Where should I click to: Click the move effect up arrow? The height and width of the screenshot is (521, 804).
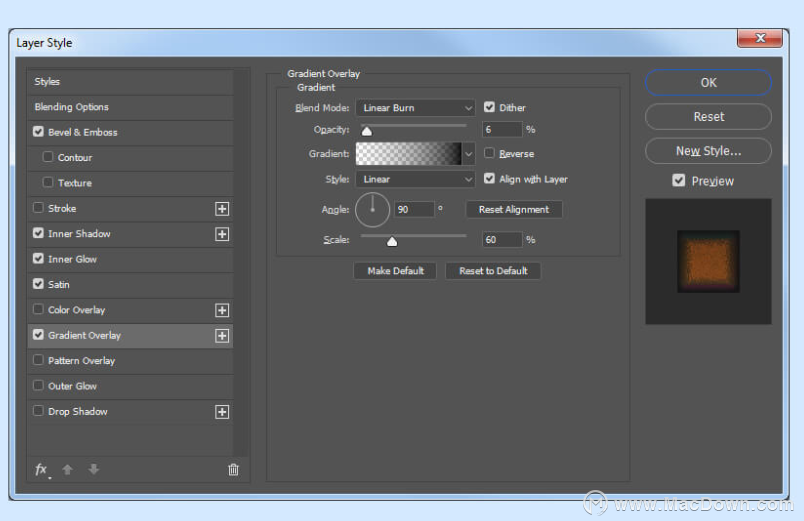point(67,469)
